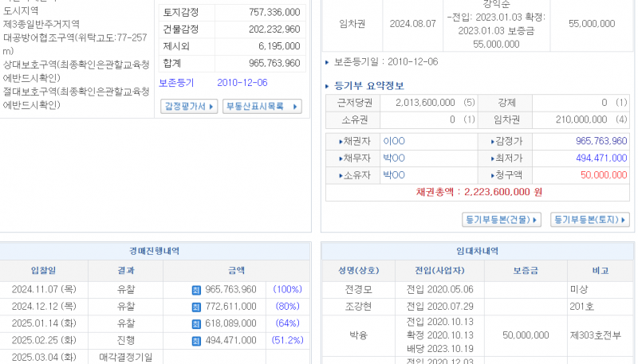Screen dimensions: 638x364
Task: Click the arrow marker before 채권자
Action: [x=341, y=141]
